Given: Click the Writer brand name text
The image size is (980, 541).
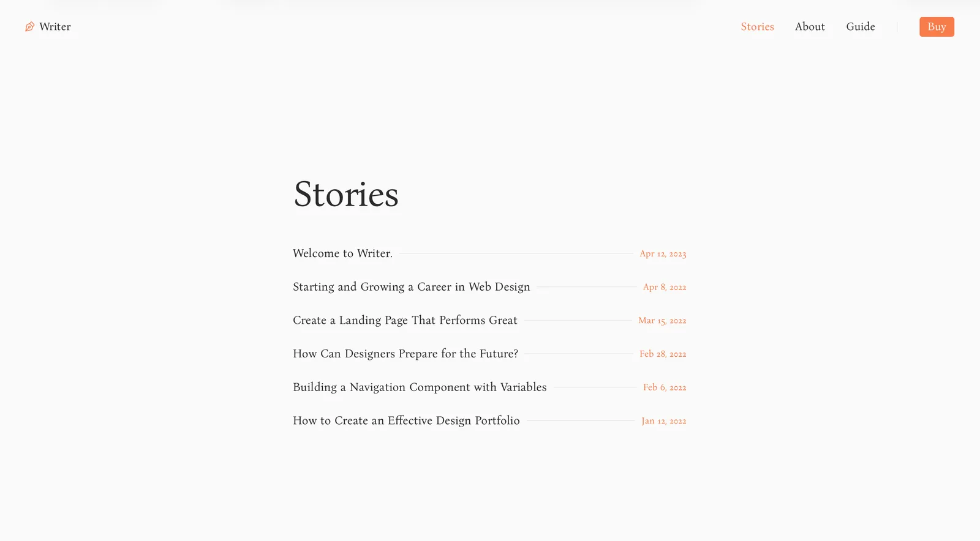Looking at the screenshot, I should 55,26.
